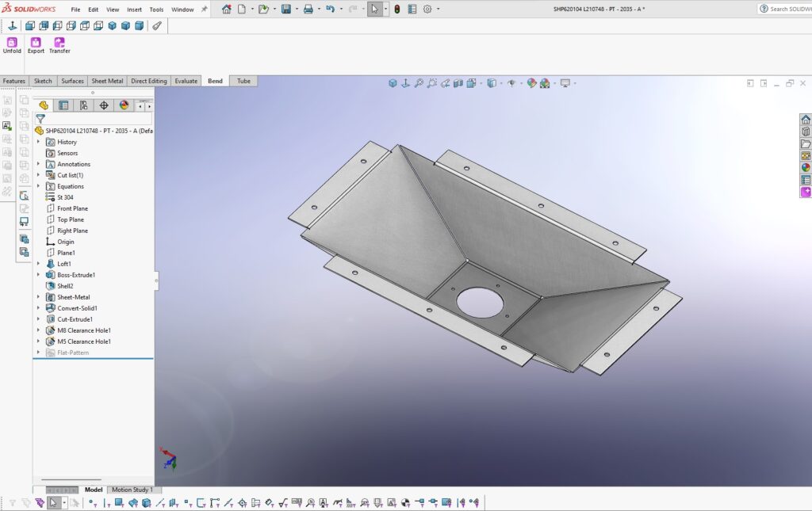Open the DisplayManager color sphere tab
The height and width of the screenshot is (511, 812).
tap(124, 105)
